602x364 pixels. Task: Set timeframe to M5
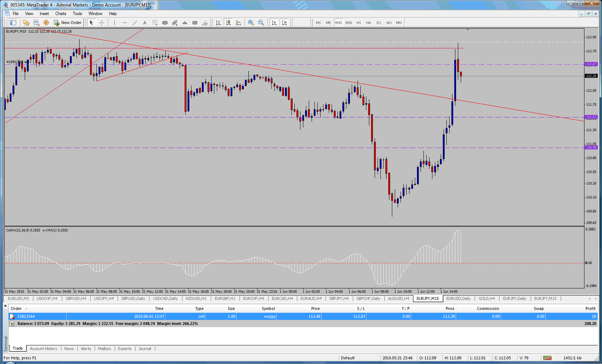coord(328,23)
